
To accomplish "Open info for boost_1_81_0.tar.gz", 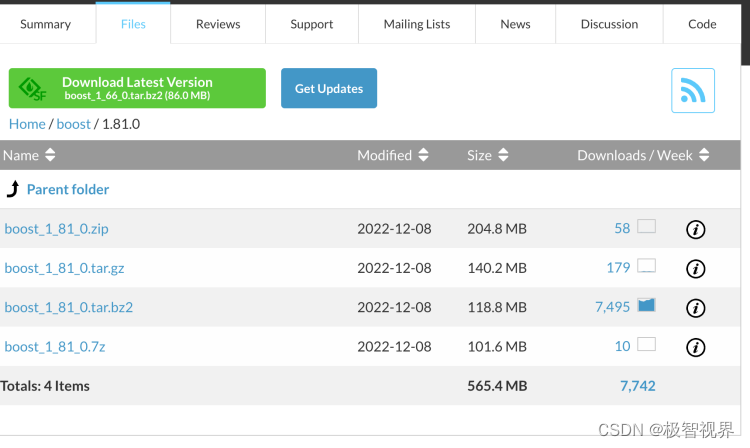I will click(x=695, y=269).
